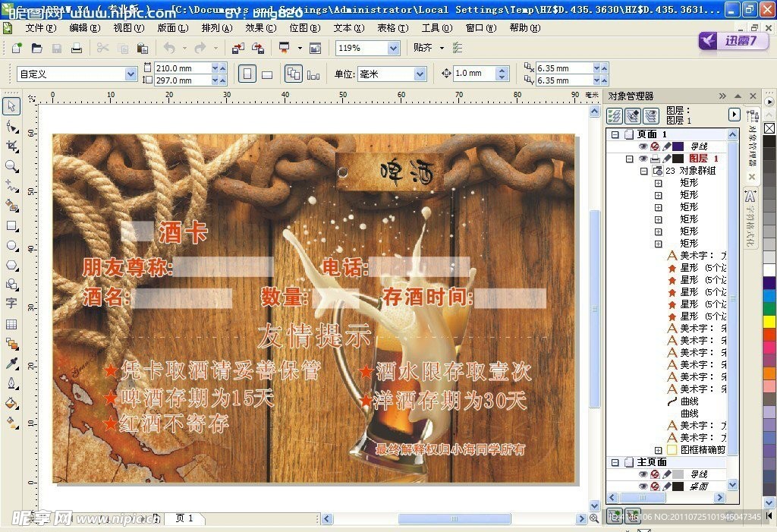This screenshot has height=532, width=777.
Task: Pick the white swatch in the palette
Action: click(x=769, y=269)
